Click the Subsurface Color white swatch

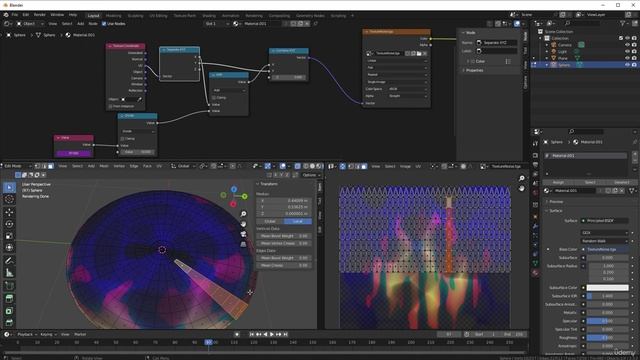pos(607,288)
